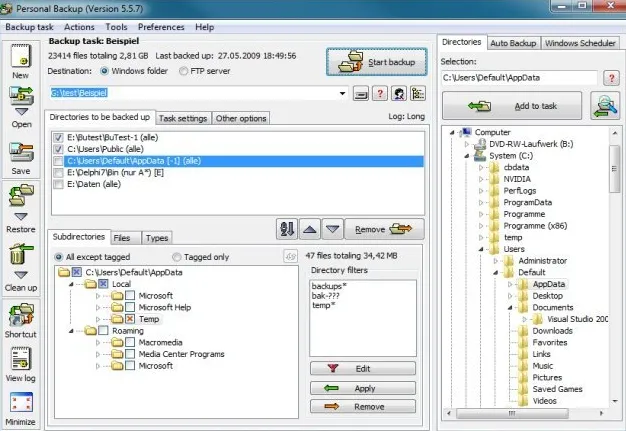Click the Apply filters button
Screen dimensions: 626x431
pyautogui.click(x=363, y=388)
